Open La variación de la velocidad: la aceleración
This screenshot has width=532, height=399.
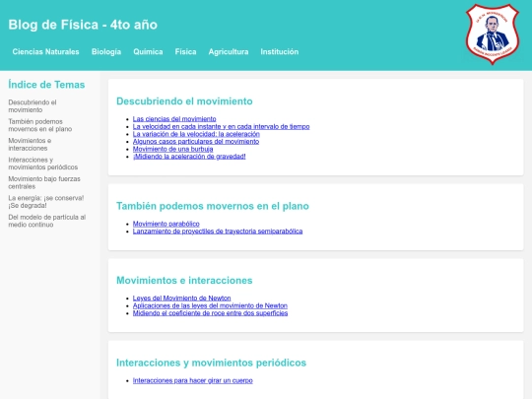pyautogui.click(x=196, y=134)
